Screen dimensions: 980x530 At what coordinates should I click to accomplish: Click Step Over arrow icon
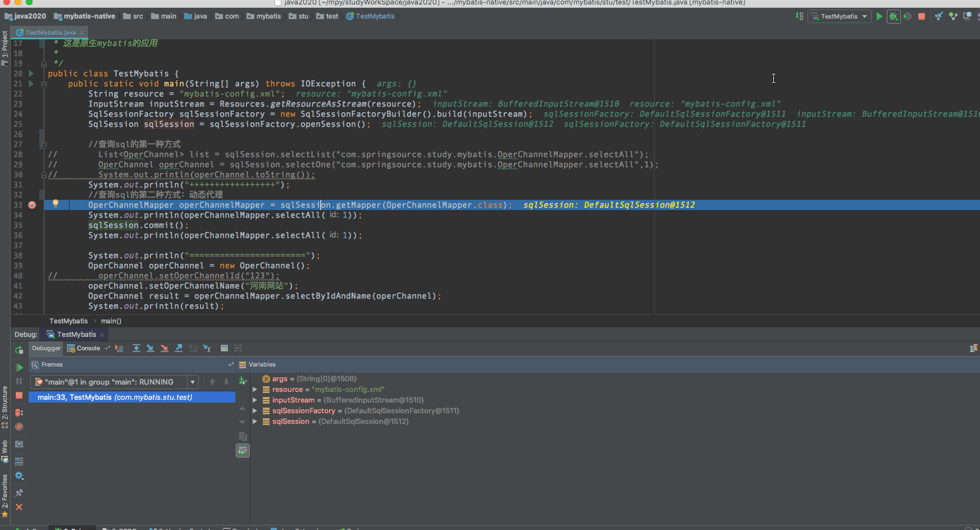(x=136, y=348)
